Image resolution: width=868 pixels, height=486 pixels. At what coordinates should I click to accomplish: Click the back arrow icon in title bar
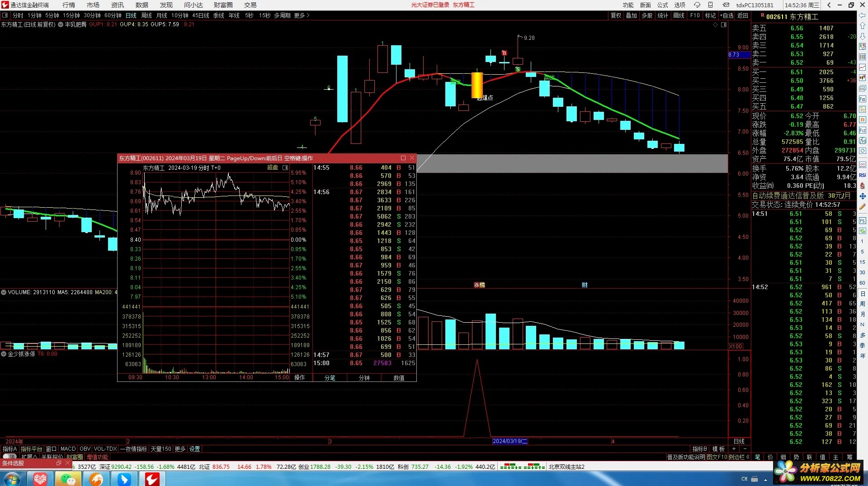(829, 5)
